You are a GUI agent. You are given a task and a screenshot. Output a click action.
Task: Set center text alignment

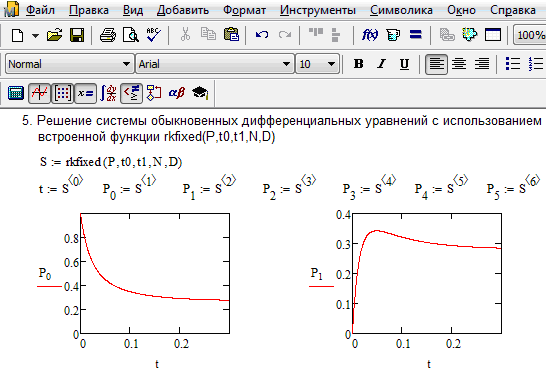[459, 64]
